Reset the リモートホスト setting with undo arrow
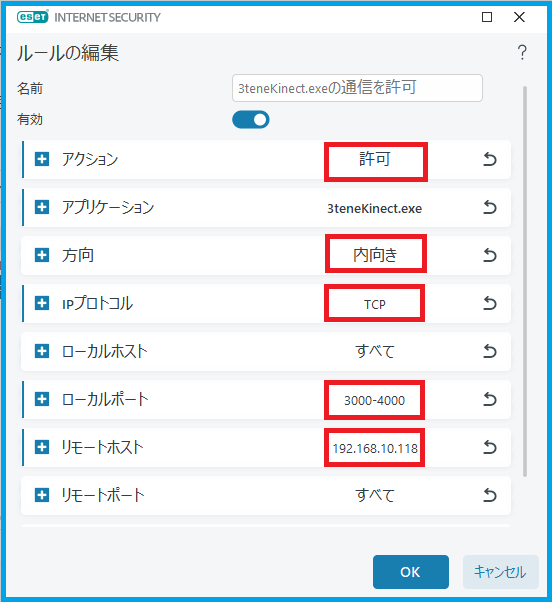 [x=490, y=447]
